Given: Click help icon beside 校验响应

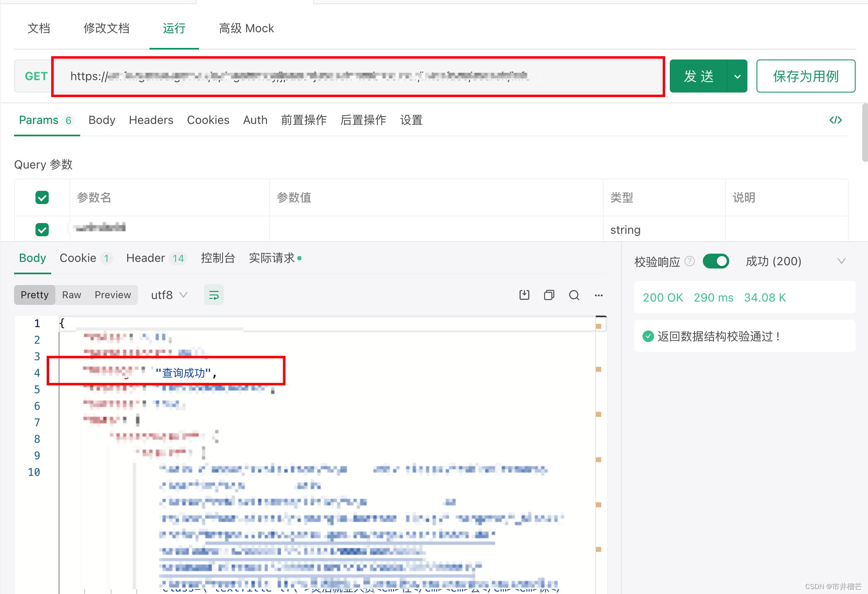Looking at the screenshot, I should tap(690, 261).
